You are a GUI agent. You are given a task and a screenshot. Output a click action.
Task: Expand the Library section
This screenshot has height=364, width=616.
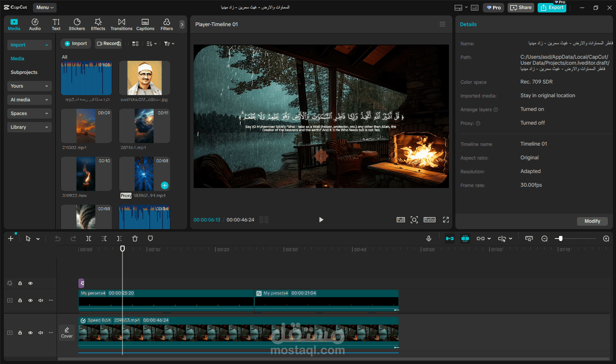(x=30, y=127)
